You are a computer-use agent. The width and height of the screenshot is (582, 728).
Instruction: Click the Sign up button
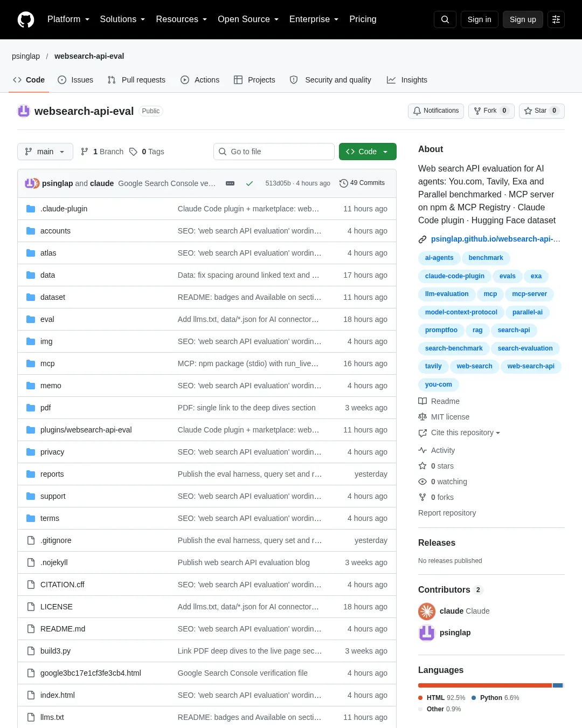point(523,19)
